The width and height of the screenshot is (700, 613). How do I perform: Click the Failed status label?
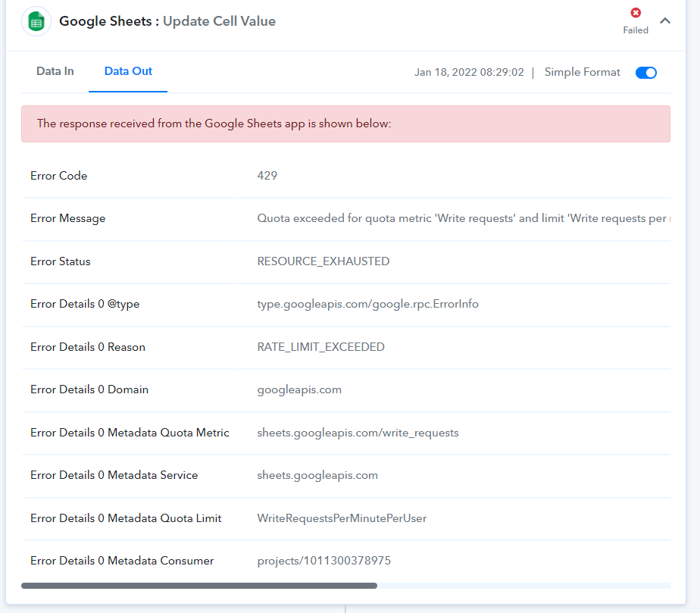pos(636,30)
